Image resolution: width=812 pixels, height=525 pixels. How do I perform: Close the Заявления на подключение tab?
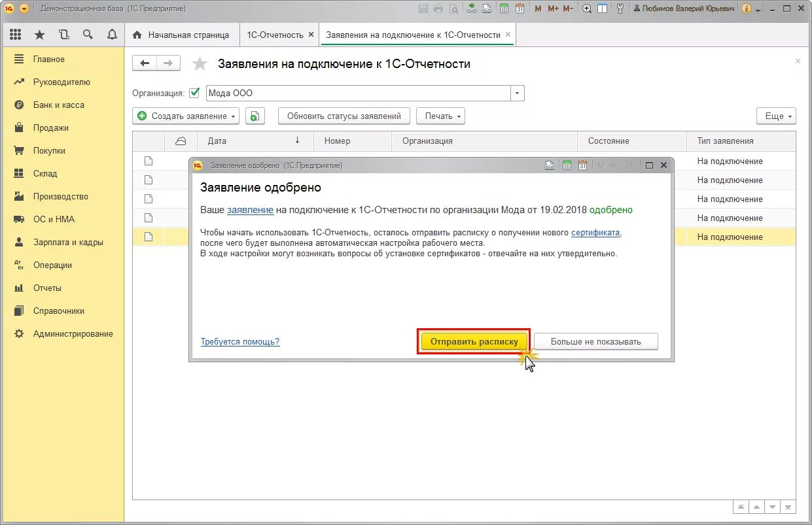(508, 35)
